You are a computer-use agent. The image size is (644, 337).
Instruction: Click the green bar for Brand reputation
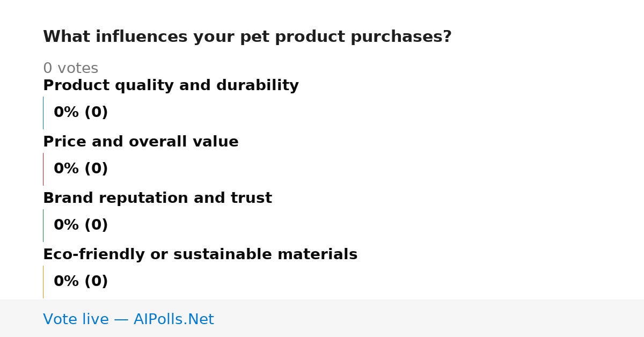point(43,225)
